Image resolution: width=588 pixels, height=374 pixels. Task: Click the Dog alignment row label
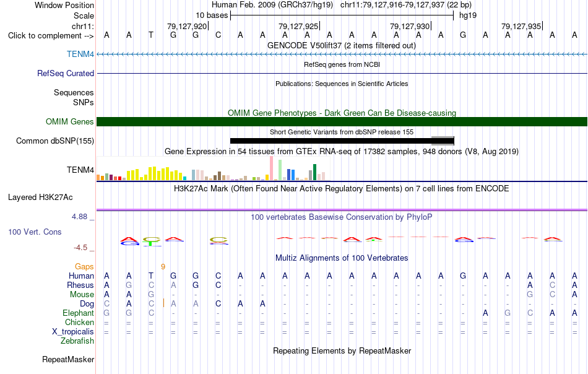coord(87,303)
